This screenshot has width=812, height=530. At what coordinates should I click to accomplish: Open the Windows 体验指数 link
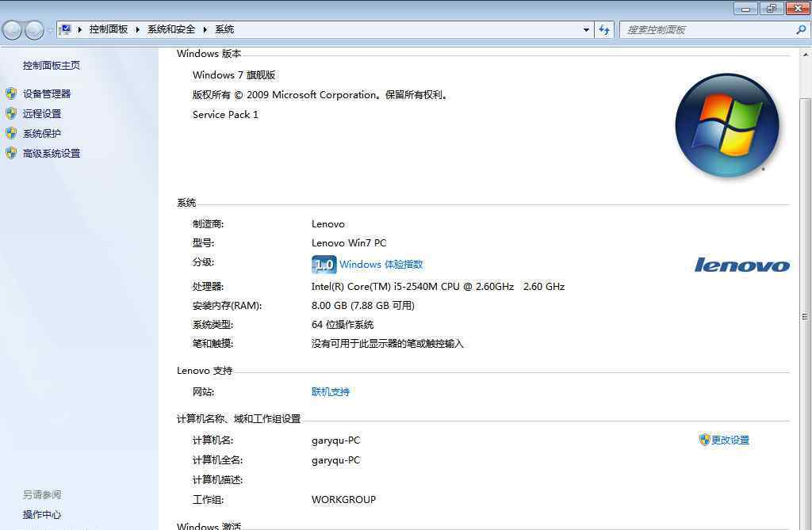(381, 265)
